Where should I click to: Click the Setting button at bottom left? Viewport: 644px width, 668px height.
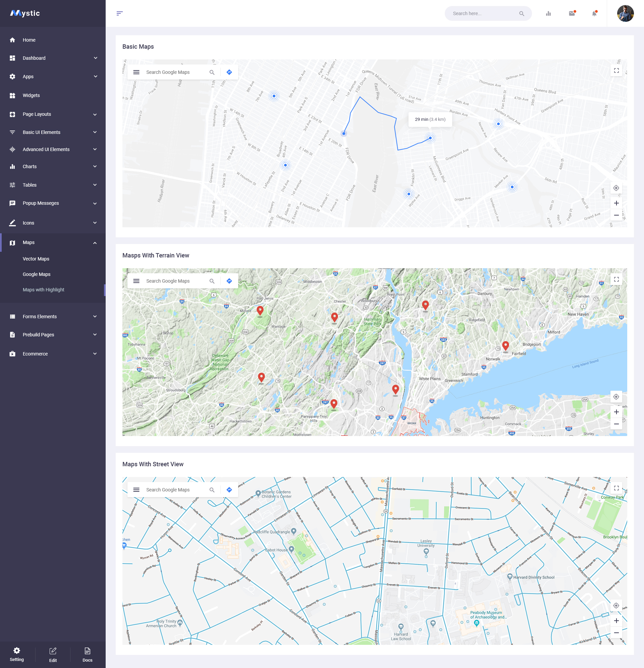(x=17, y=654)
